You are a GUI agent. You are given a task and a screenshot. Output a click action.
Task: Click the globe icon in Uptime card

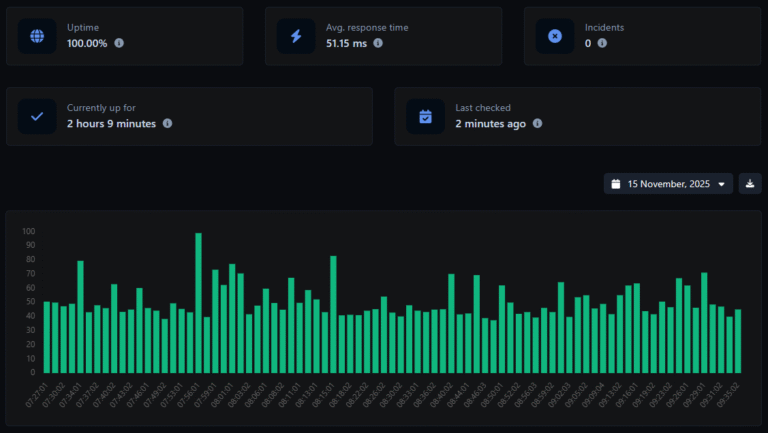click(37, 36)
